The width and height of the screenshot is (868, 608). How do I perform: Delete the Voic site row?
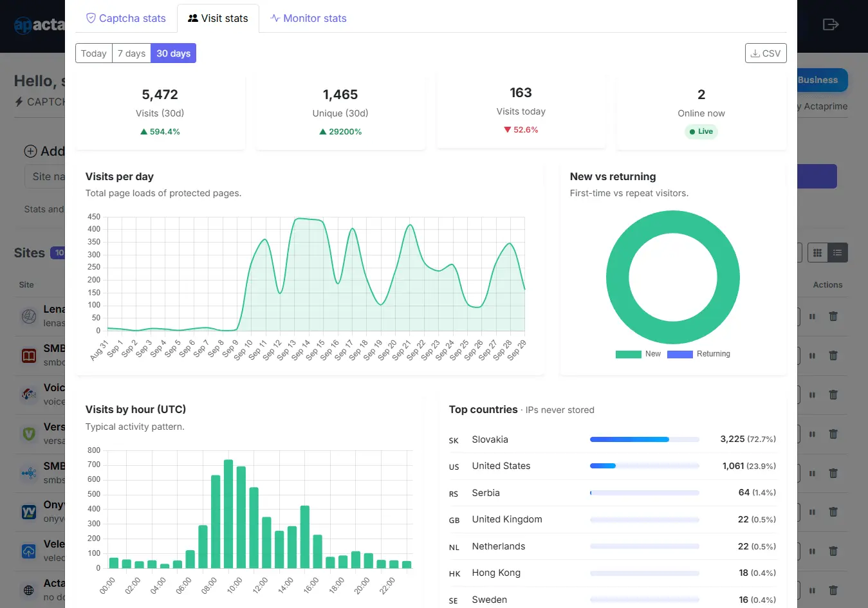click(x=833, y=395)
